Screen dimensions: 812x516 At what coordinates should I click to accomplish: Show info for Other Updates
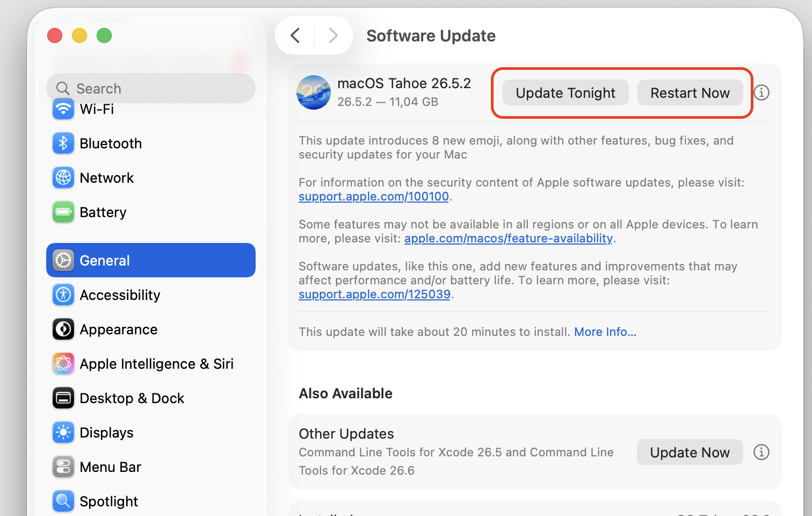(762, 452)
